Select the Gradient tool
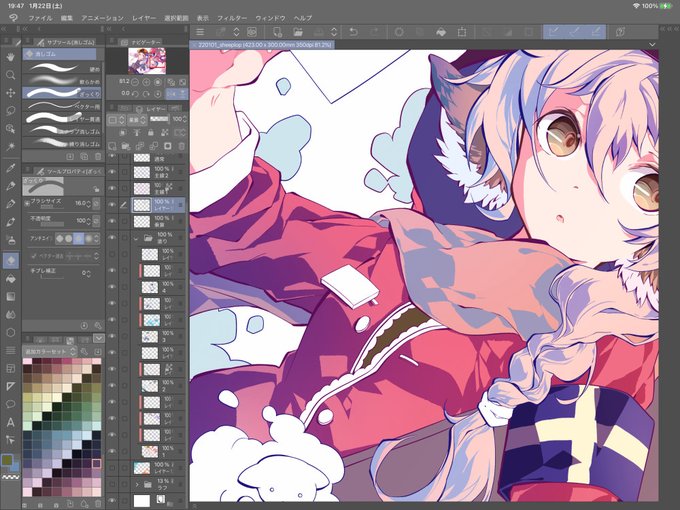 (x=10, y=296)
